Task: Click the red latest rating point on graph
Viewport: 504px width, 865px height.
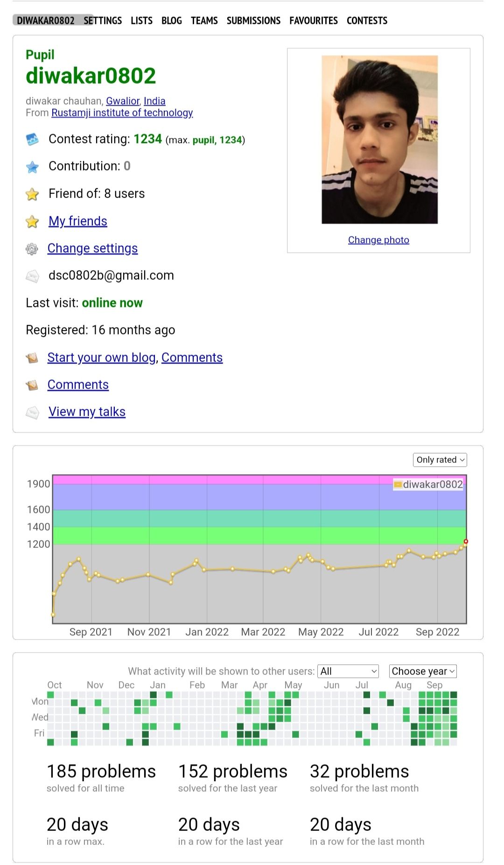Action: tap(466, 541)
